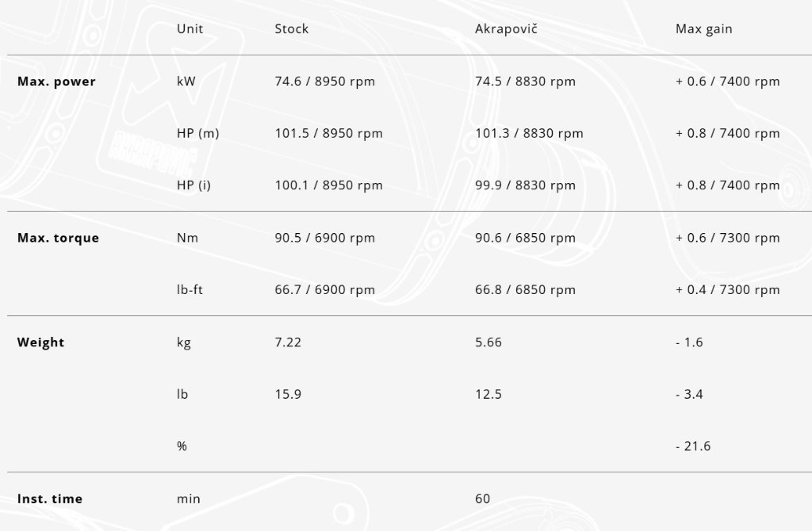Select stock weight value 7.22
The width and height of the screenshot is (812, 531).
[288, 342]
